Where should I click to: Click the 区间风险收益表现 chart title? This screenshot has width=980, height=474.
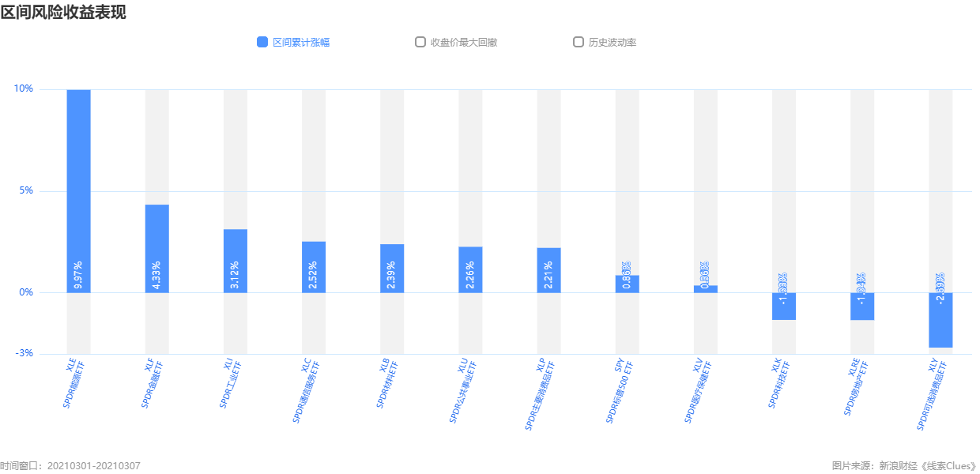63,13
